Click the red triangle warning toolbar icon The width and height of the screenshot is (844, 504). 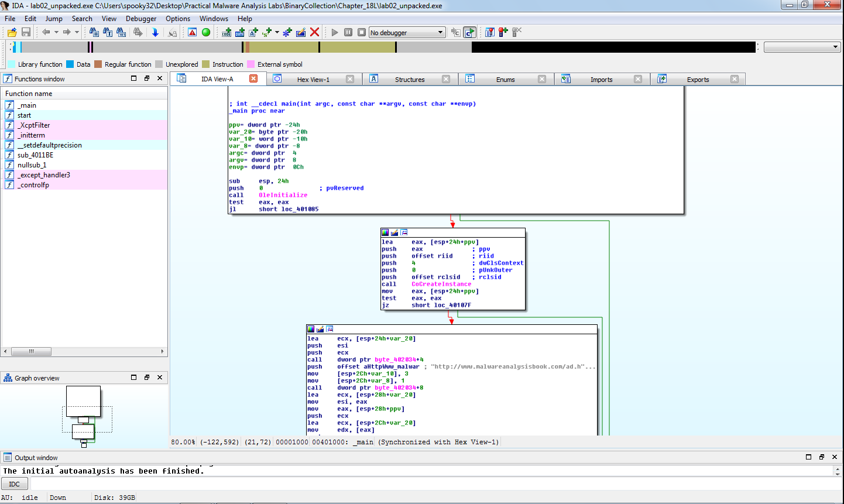pos(192,32)
